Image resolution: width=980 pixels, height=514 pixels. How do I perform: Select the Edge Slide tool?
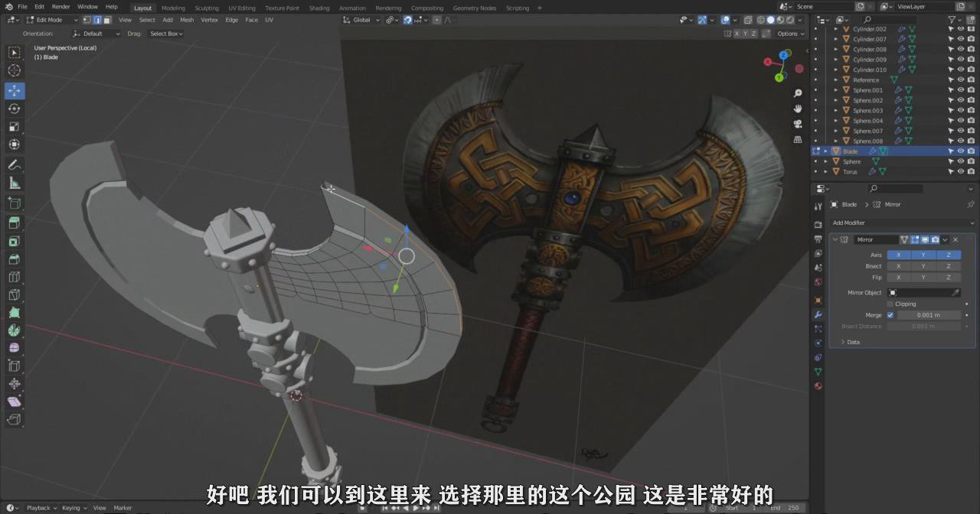tap(15, 366)
